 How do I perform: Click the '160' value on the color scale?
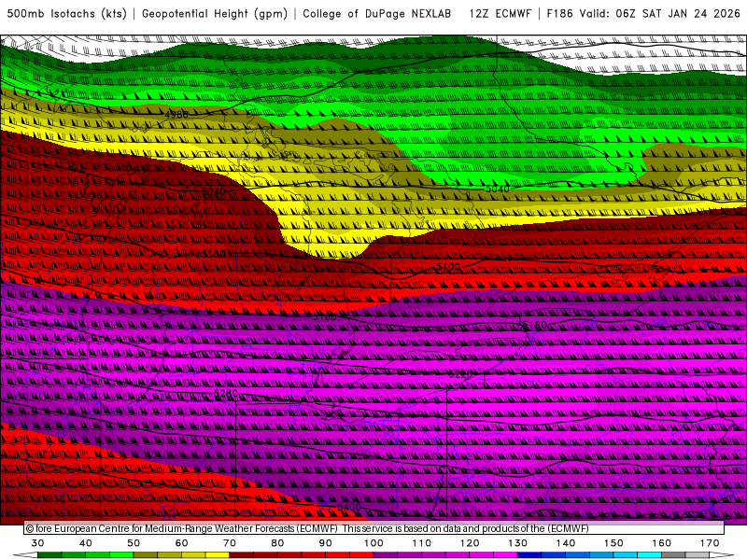click(662, 543)
